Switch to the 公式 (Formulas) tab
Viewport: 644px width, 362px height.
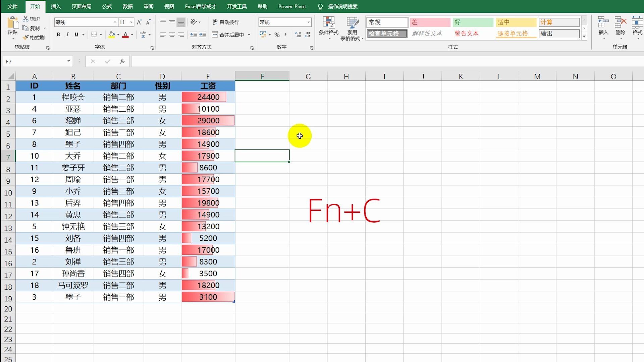[107, 6]
